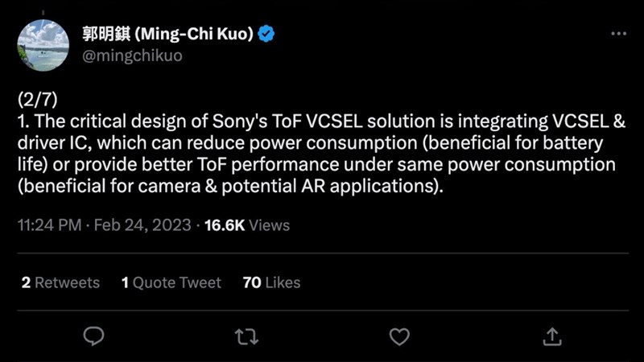Open the Chinese display name 郭明錤
644x362 pixels.
coord(106,33)
